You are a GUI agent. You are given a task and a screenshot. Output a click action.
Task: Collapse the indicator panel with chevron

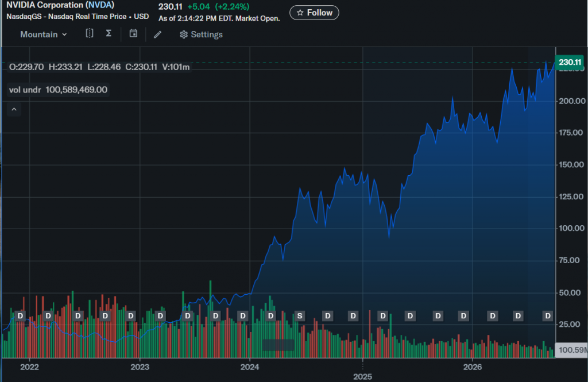[14, 109]
